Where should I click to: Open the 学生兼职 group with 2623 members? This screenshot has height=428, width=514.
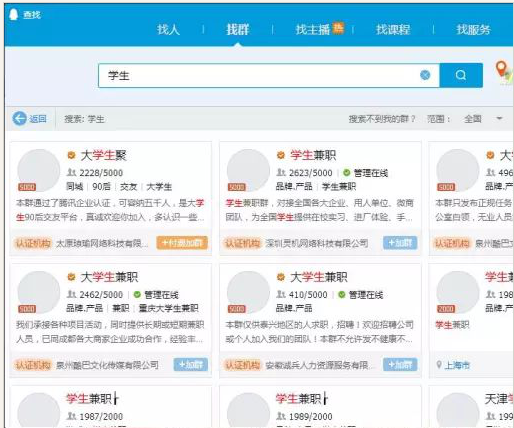click(313, 155)
